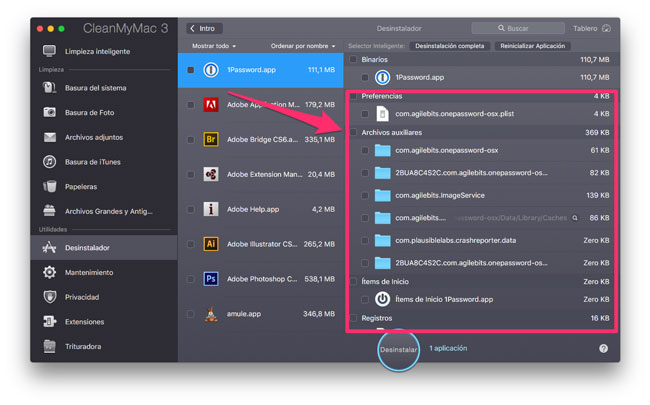
Task: Toggle checkbox for com.plausiblelabs.crashreporter.data
Action: (365, 240)
